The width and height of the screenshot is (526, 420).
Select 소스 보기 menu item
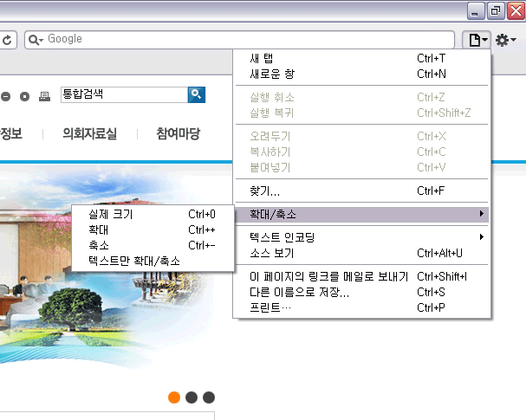[362, 253]
